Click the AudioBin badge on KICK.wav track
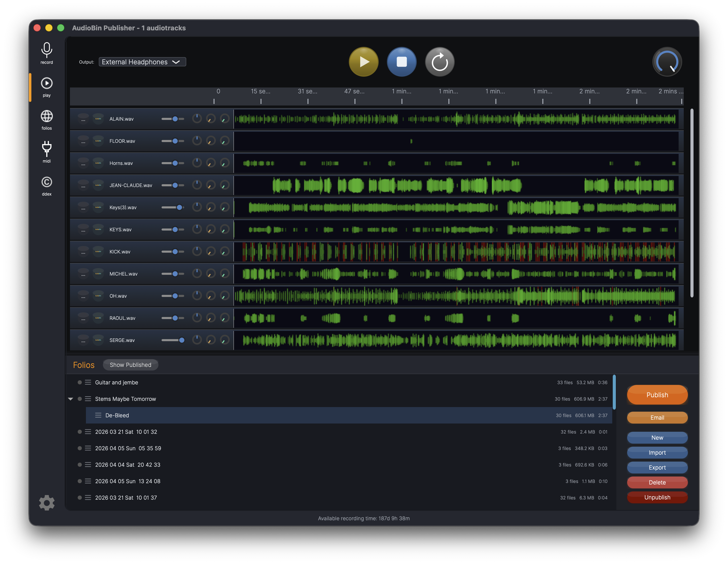Screen dimensions: 728x564 click(x=98, y=252)
